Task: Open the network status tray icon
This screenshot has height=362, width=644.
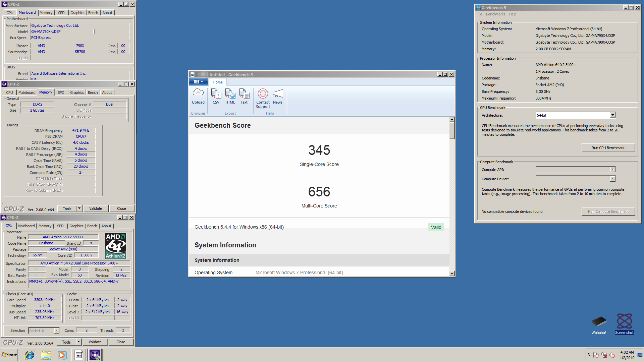Action: pos(604,355)
